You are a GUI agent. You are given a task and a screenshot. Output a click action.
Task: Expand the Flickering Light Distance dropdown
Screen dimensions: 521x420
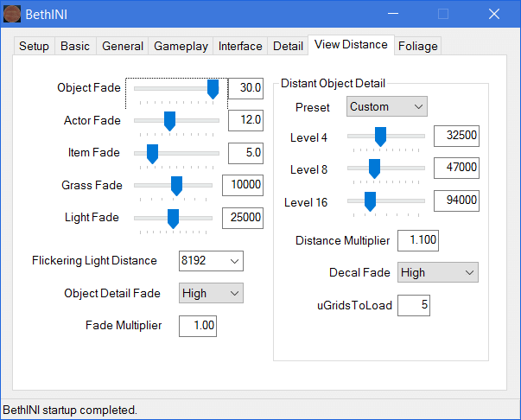211,261
